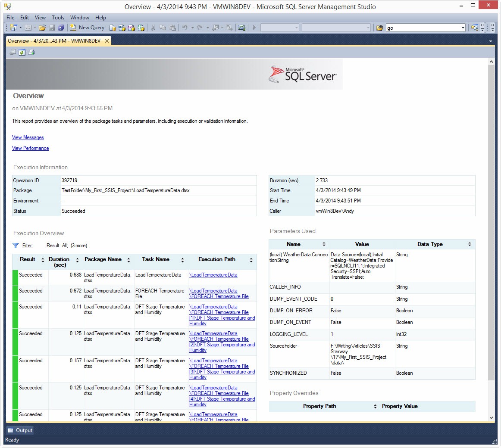
Task: Click the Navigate Forward icon
Action: [229, 28]
